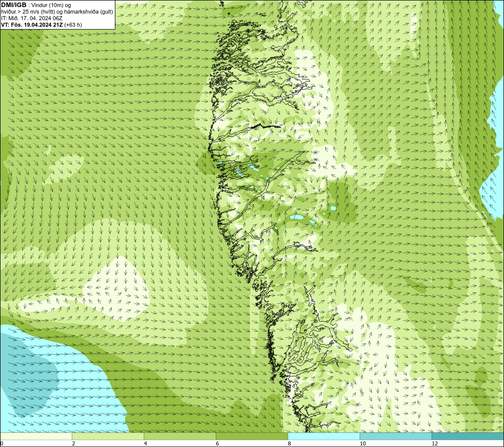Click the legend scale label "2"

(74, 443)
